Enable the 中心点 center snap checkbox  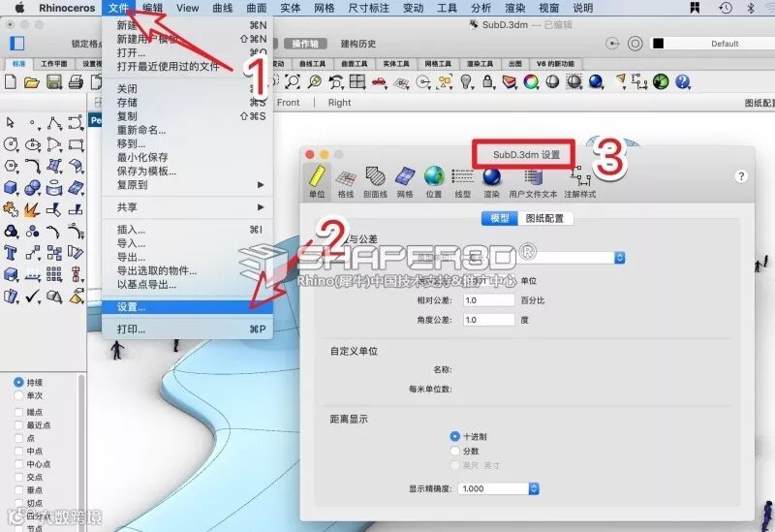18,464
